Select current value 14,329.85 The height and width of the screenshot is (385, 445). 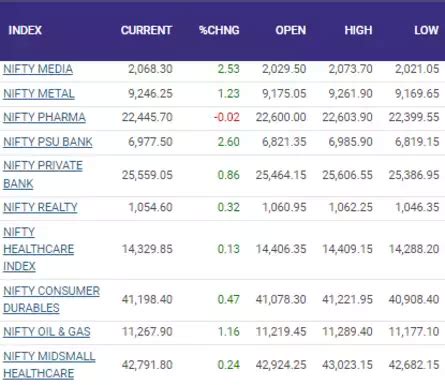tap(147, 249)
